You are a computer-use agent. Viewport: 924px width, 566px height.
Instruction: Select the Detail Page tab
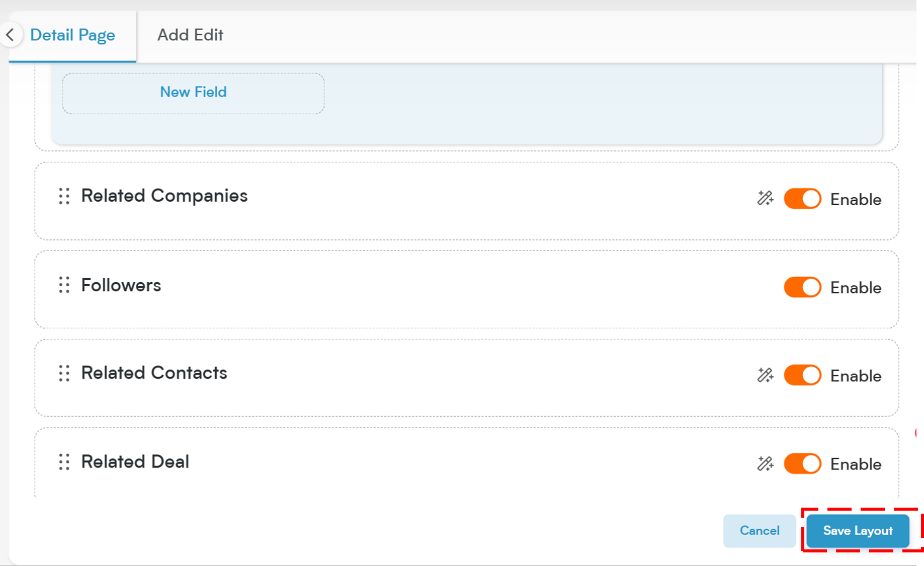click(72, 35)
